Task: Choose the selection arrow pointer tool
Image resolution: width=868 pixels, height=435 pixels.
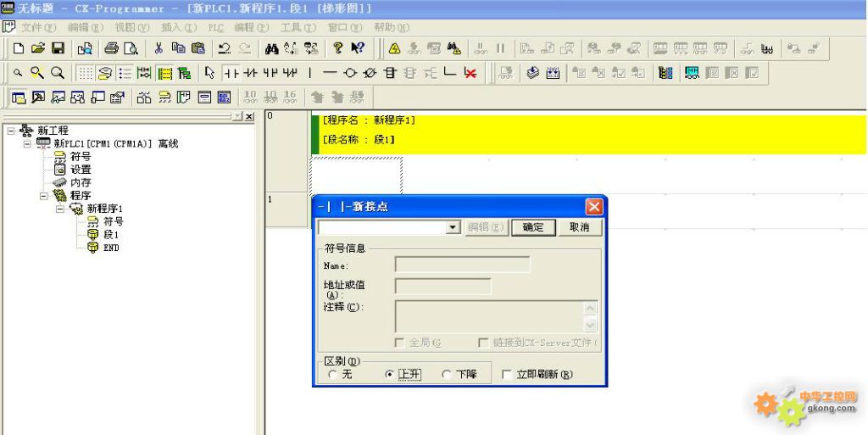Action: pyautogui.click(x=209, y=73)
